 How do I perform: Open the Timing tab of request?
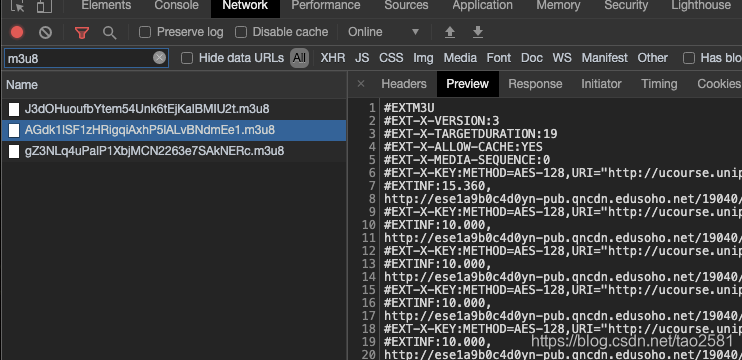coord(659,84)
